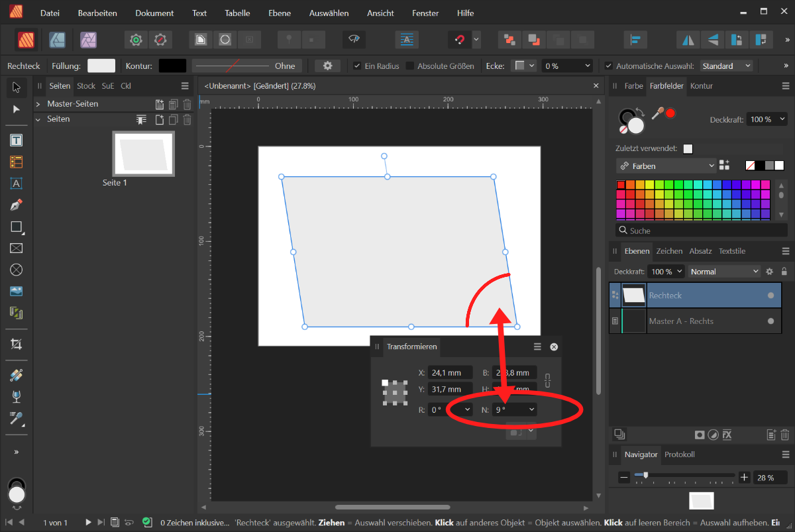Disable Automatische Auswahl in the context toolbar
795x532 pixels.
point(609,66)
